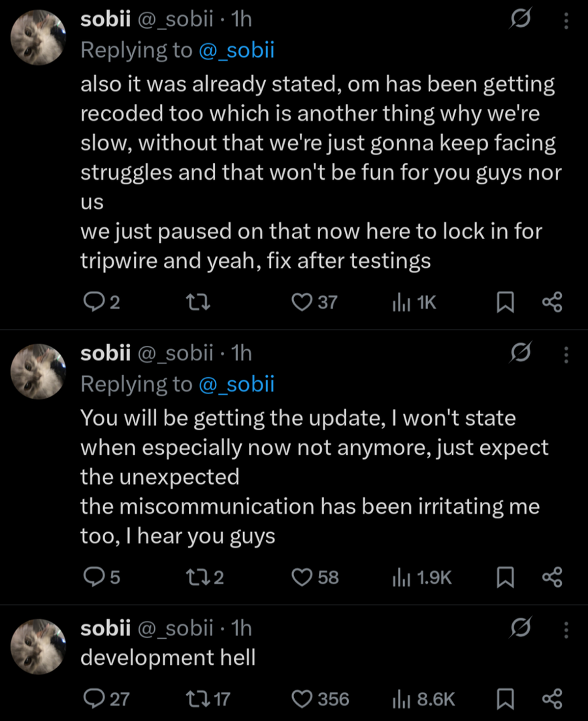
Task: Bookmark the "development hell" tweet
Action: tap(504, 699)
